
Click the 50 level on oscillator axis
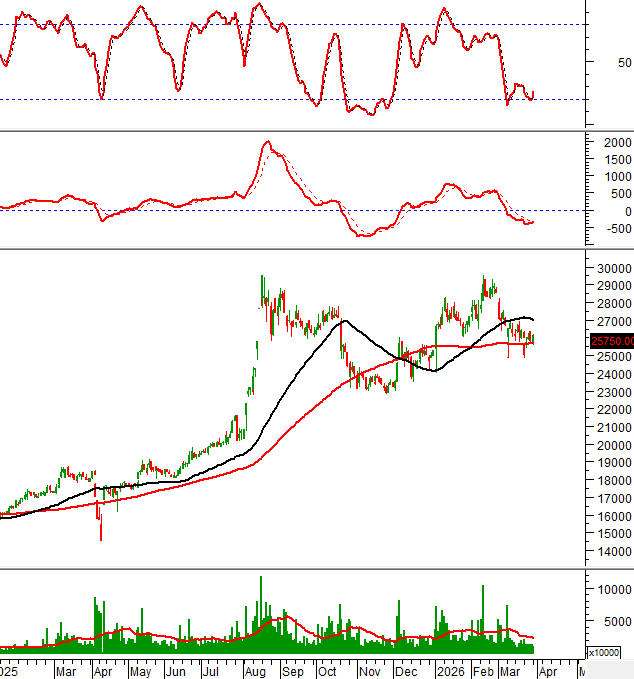click(x=597, y=62)
